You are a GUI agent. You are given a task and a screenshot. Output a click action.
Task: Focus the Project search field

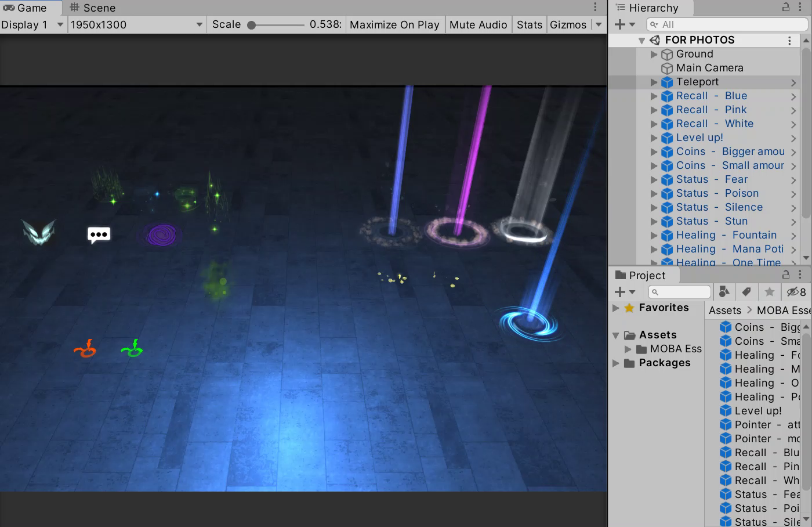tap(679, 291)
